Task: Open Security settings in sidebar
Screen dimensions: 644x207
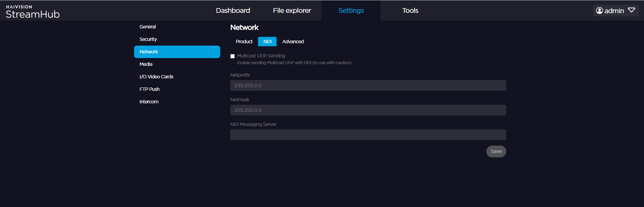Action: (148, 39)
